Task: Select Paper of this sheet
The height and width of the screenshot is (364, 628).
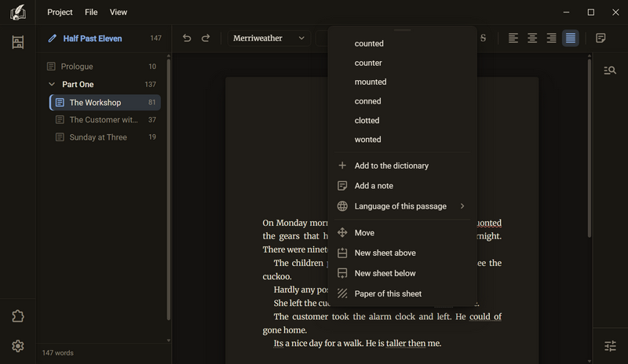Action: click(x=402, y=293)
